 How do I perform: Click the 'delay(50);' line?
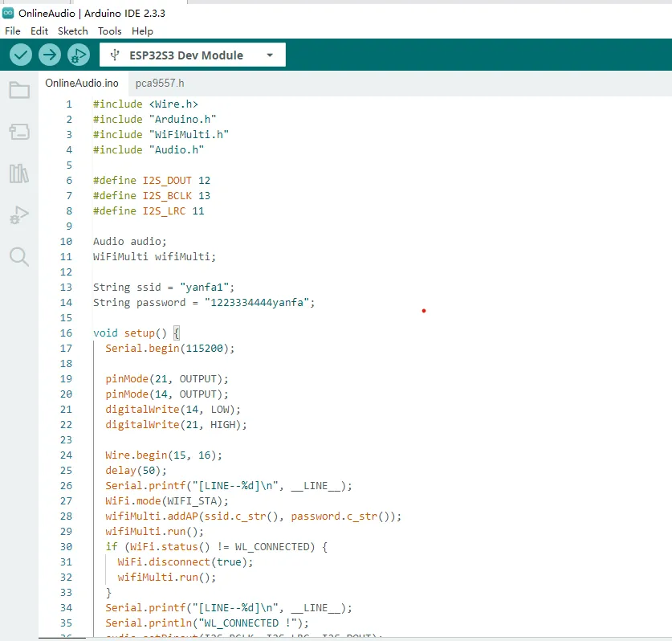click(136, 471)
